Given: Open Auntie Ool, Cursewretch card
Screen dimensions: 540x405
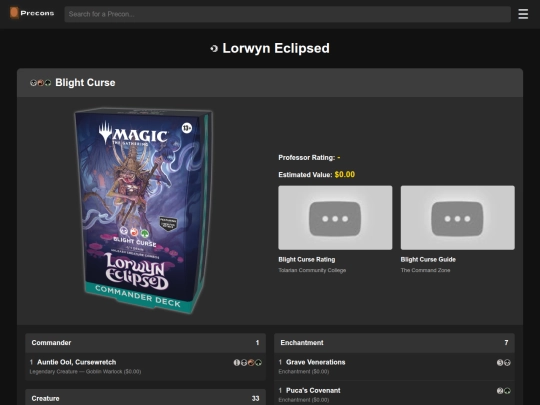Looking at the screenshot, I should coord(76,362).
